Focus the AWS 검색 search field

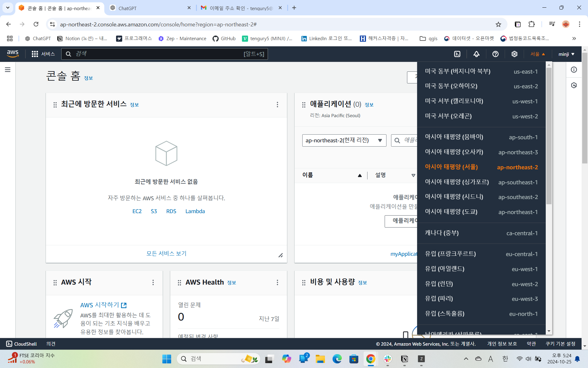point(164,54)
